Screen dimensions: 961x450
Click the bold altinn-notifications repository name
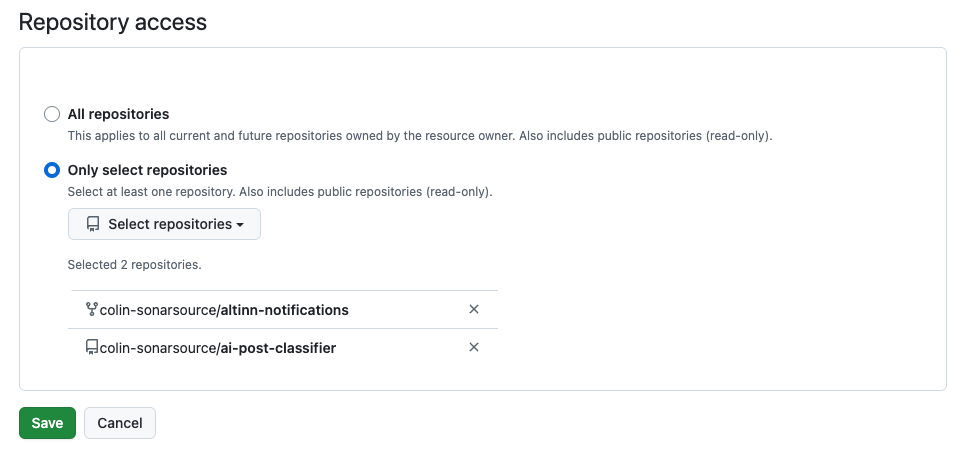pyautogui.click(x=285, y=310)
